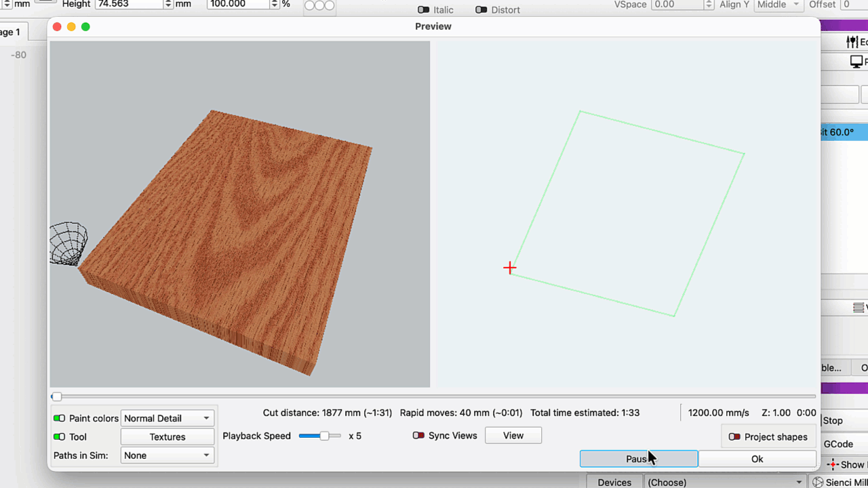The height and width of the screenshot is (488, 868).
Task: Open the Align Y Middle dropdown
Action: click(x=778, y=4)
